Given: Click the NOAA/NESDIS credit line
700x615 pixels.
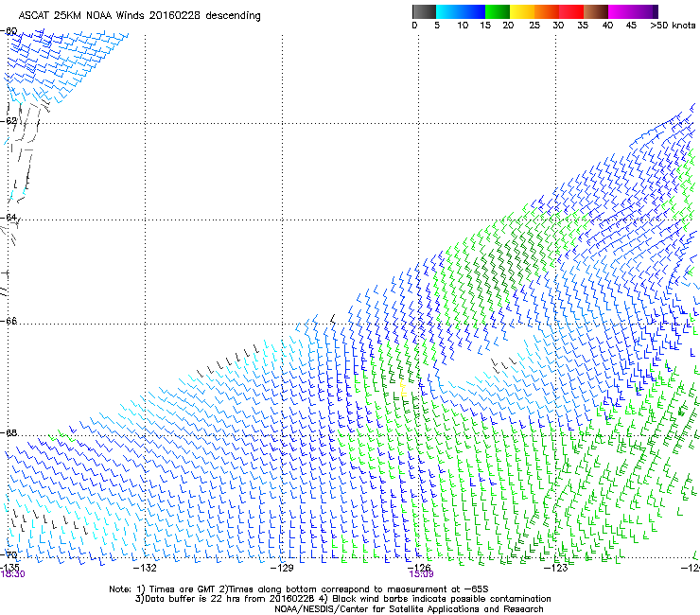Looking at the screenshot, I should (x=409, y=609).
